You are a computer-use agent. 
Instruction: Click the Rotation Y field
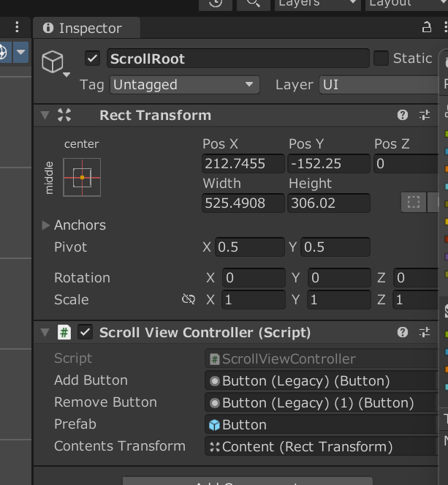339,278
